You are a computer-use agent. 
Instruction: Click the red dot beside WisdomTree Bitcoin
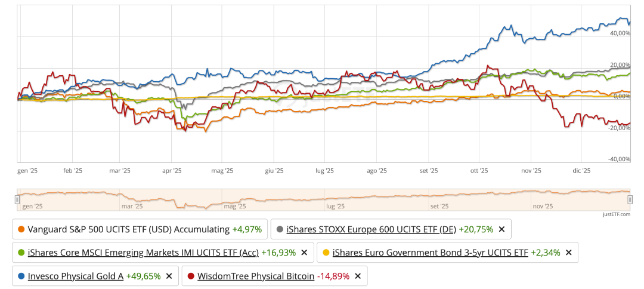click(x=191, y=276)
